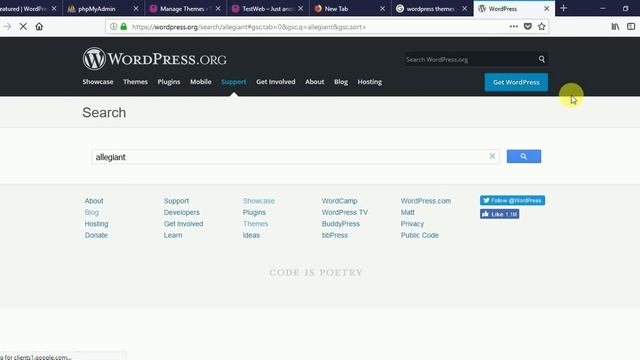Open About in the main navigation

click(x=315, y=82)
